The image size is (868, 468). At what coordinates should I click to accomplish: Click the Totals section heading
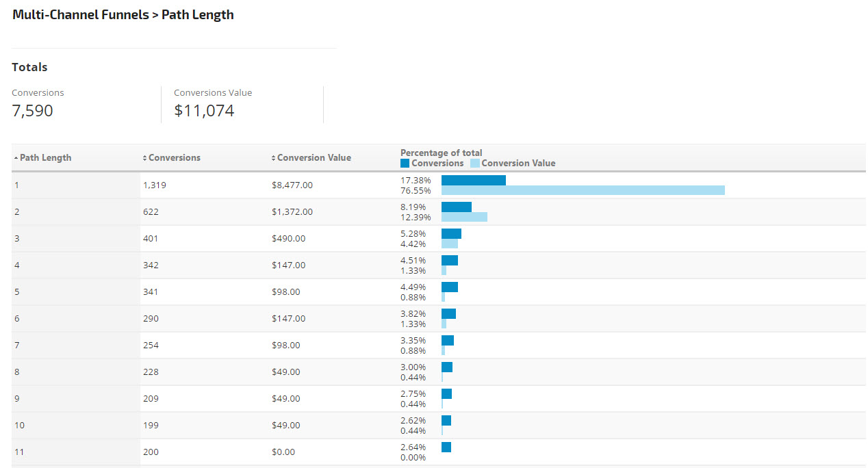29,67
